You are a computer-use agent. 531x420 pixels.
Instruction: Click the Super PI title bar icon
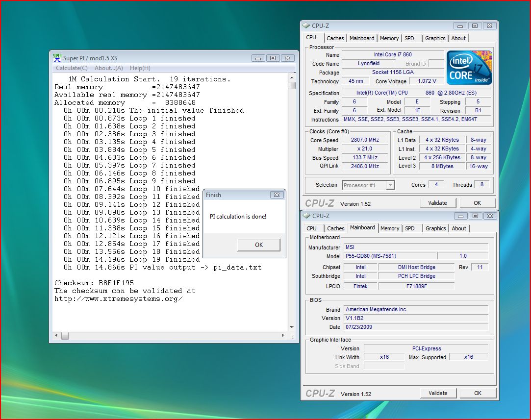[57, 58]
